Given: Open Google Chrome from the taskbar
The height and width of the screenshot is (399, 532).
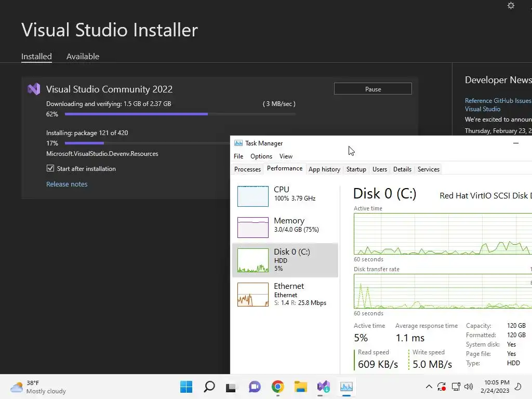Looking at the screenshot, I should [277, 387].
